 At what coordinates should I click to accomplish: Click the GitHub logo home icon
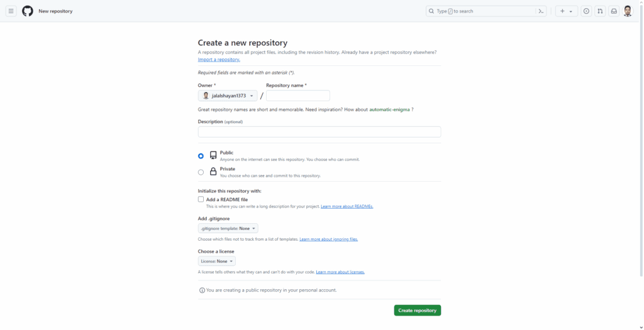(x=28, y=11)
